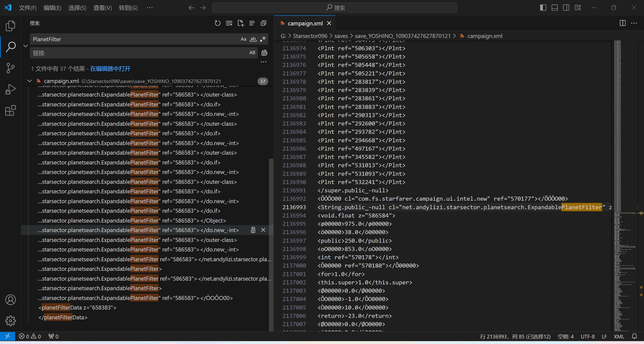This screenshot has width=644, height=344.
Task: Open new search editor icon
Action: tap(240, 23)
